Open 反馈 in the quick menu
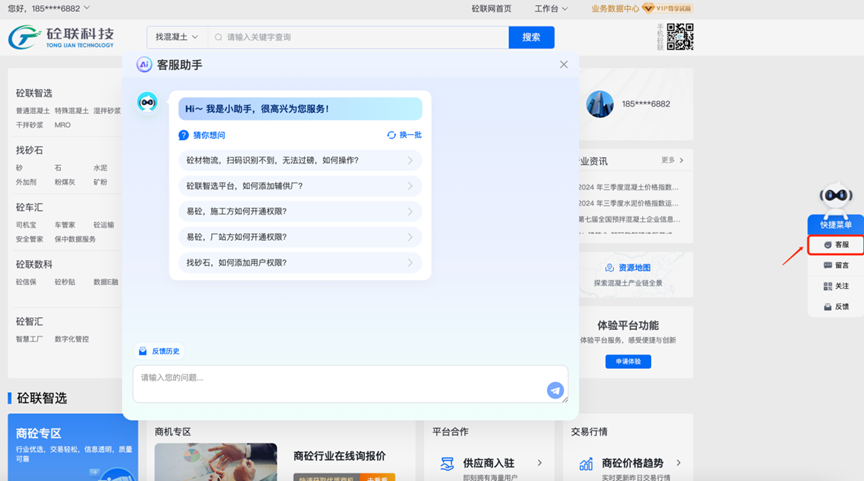The height and width of the screenshot is (481, 864). coord(835,307)
